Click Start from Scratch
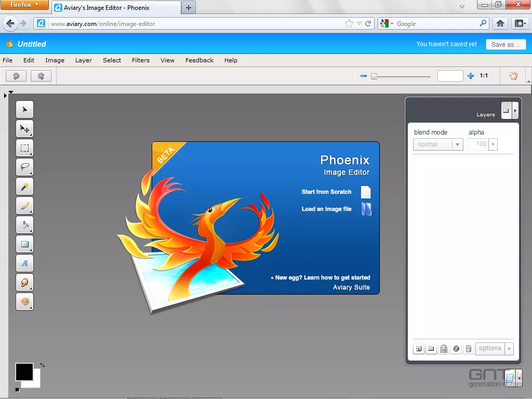Screen dimensions: 532x399 click(x=326, y=192)
